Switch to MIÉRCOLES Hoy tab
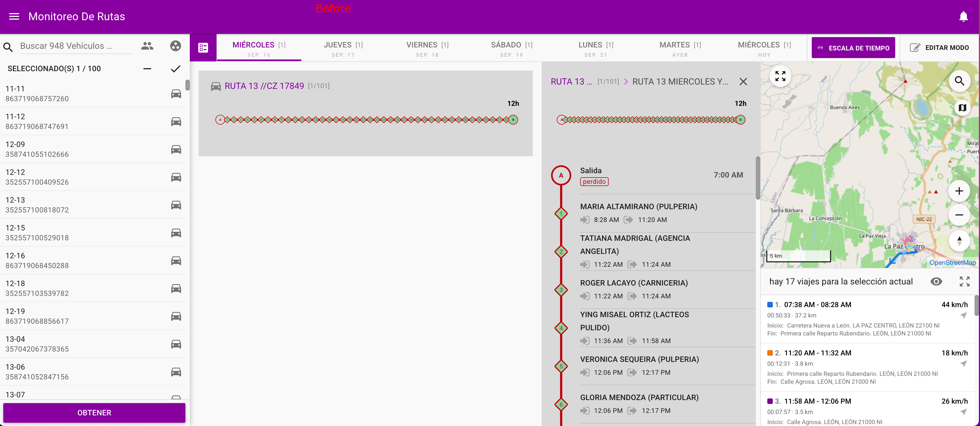980x426 pixels. 764,48
